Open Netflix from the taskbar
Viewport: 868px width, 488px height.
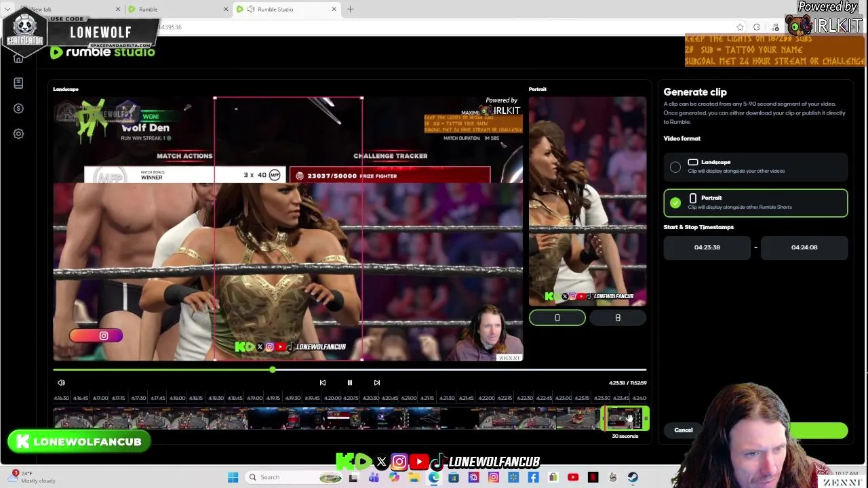(x=593, y=478)
